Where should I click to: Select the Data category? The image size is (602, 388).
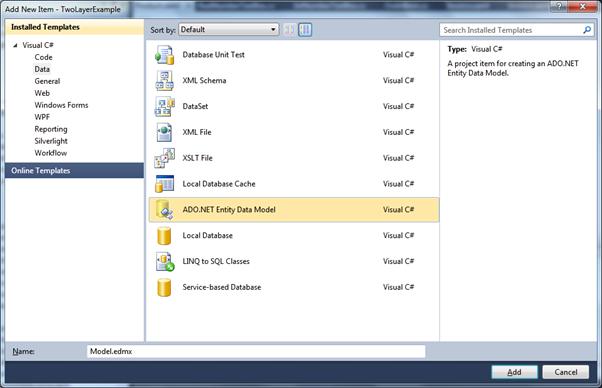coord(42,69)
